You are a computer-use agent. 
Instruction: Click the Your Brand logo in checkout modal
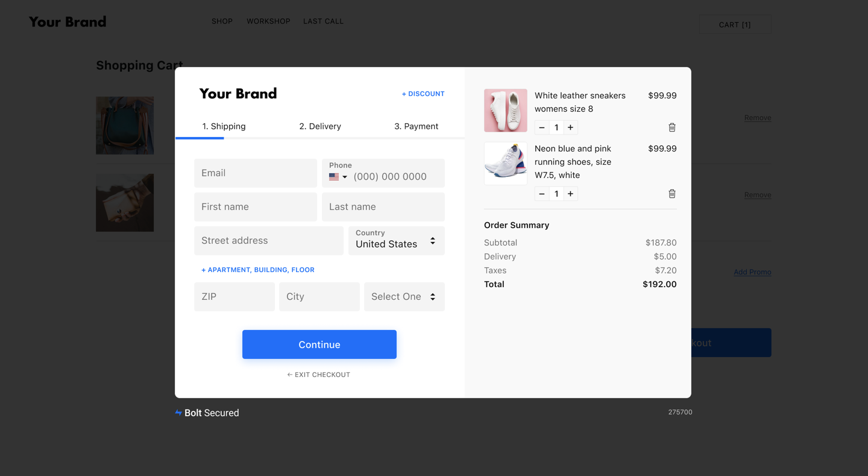coord(238,94)
